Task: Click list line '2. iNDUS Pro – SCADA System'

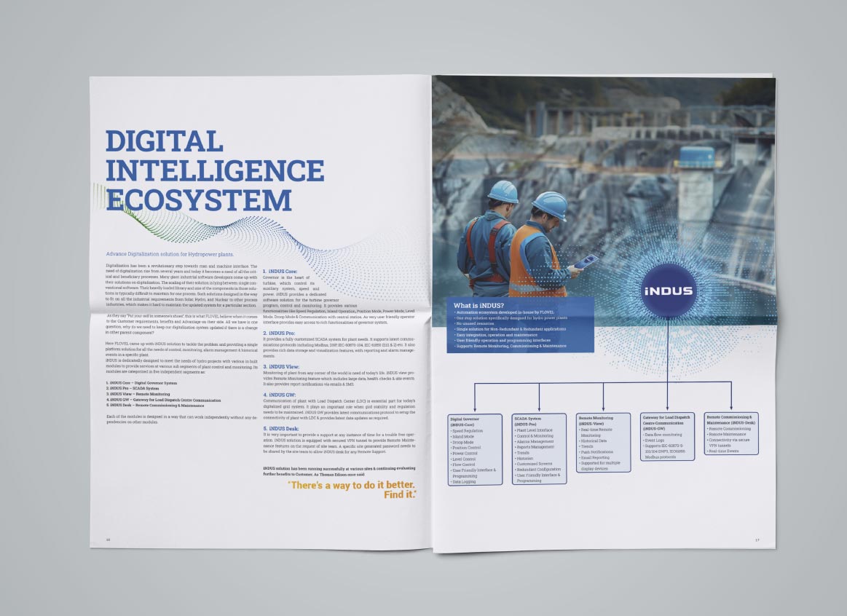Action: pyautogui.click(x=133, y=388)
